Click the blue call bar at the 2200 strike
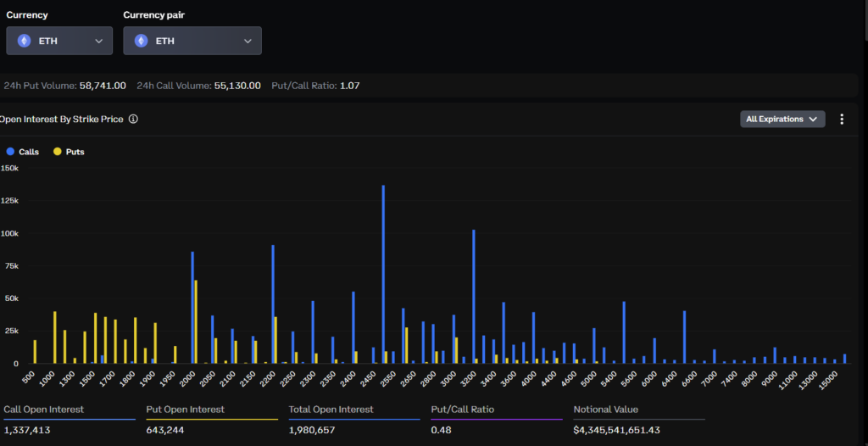The image size is (868, 446). pyautogui.click(x=272, y=304)
